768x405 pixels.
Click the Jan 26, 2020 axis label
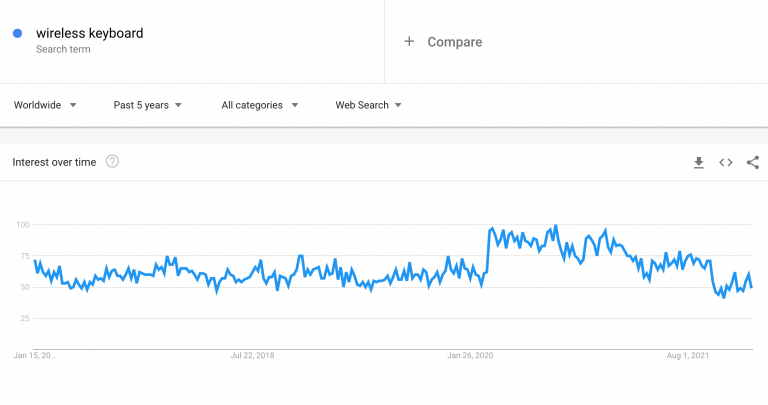point(470,356)
